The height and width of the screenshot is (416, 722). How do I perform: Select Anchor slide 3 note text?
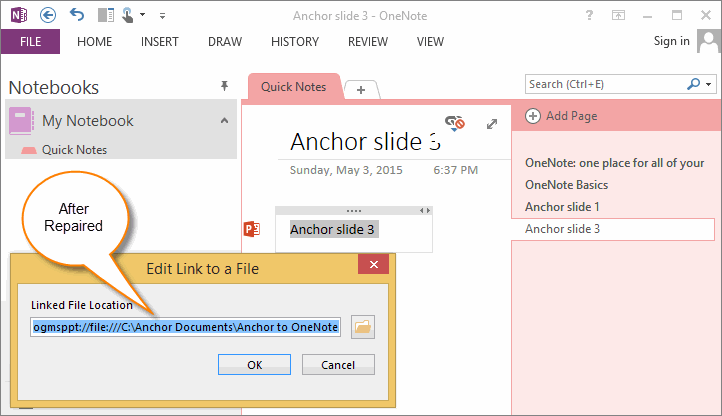click(332, 229)
